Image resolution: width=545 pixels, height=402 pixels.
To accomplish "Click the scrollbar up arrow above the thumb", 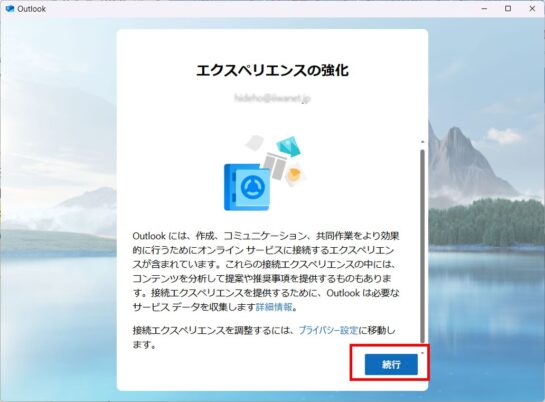I will coord(422,142).
